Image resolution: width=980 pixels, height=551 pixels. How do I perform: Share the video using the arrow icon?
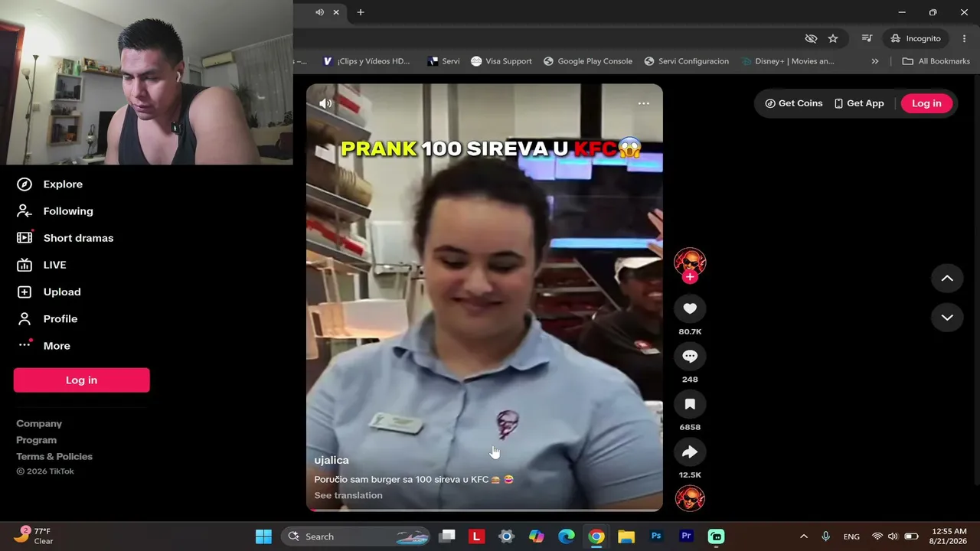pyautogui.click(x=690, y=452)
